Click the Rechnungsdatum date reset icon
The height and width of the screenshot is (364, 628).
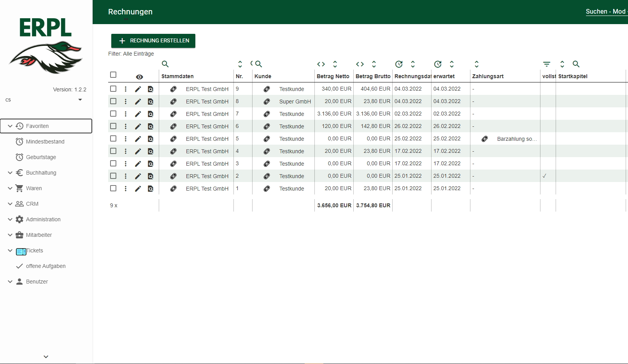[x=399, y=64]
